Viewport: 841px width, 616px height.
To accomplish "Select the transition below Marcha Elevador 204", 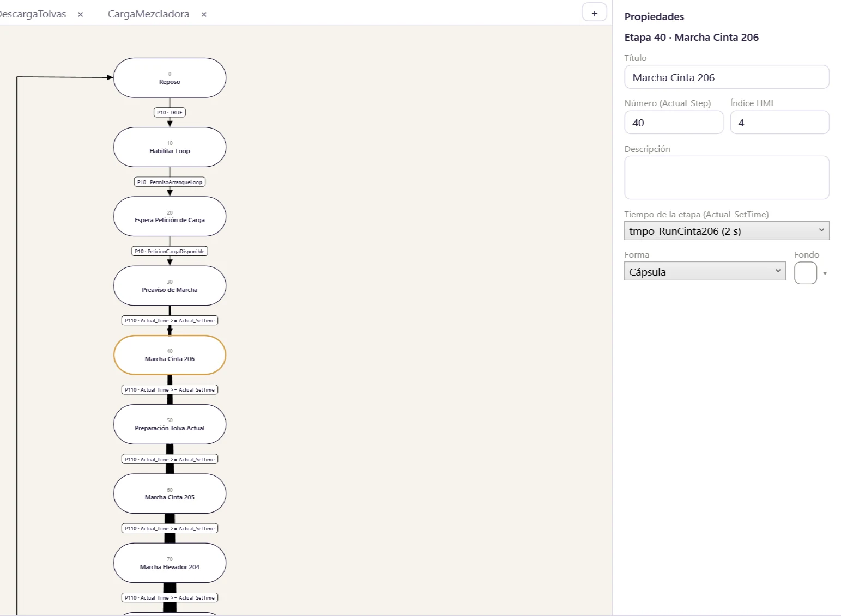I will [x=170, y=597].
